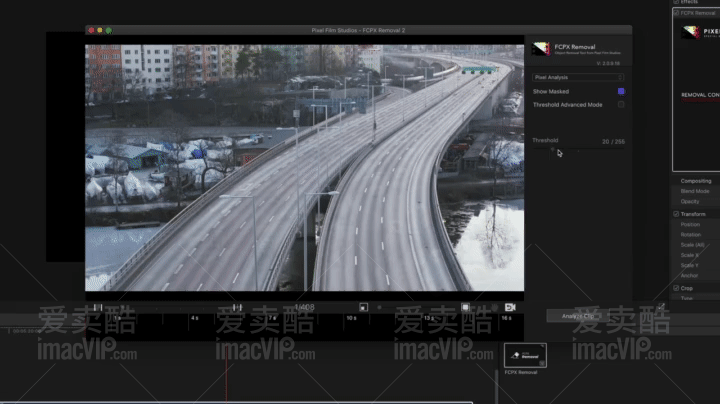Click the vertical scrollbar beside effect browser

click(x=496, y=387)
